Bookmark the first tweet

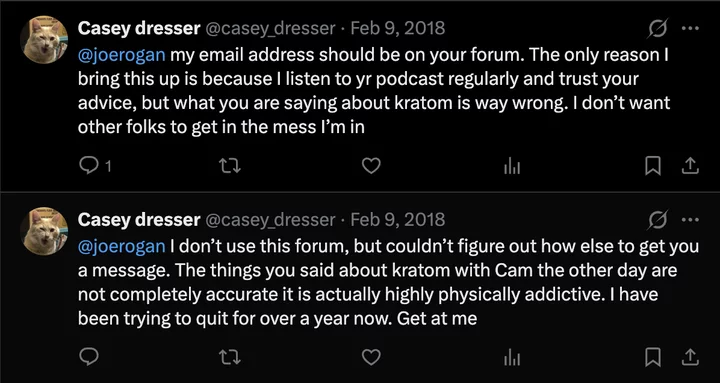pyautogui.click(x=652, y=166)
